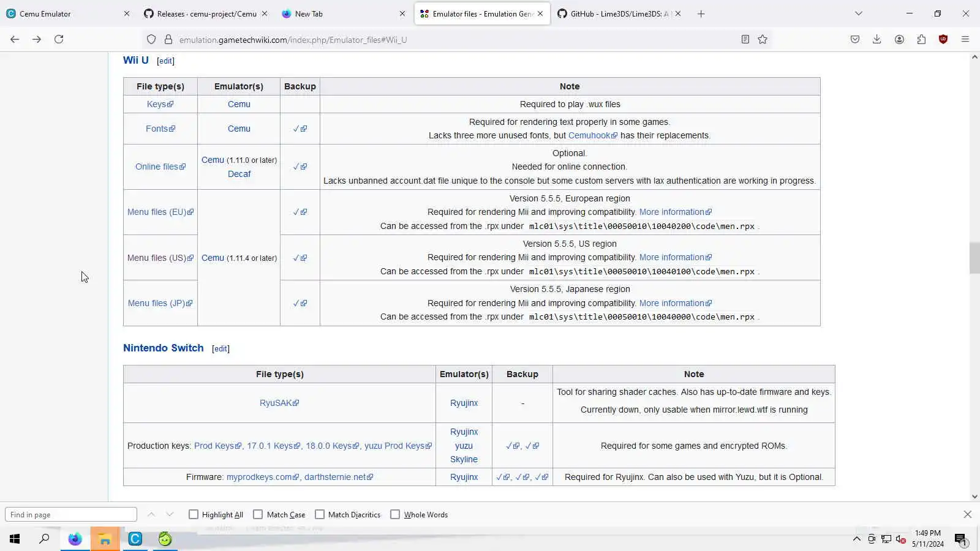Viewport: 980px width, 551px height.
Task: Open Menu files (US) link
Action: [160, 258]
